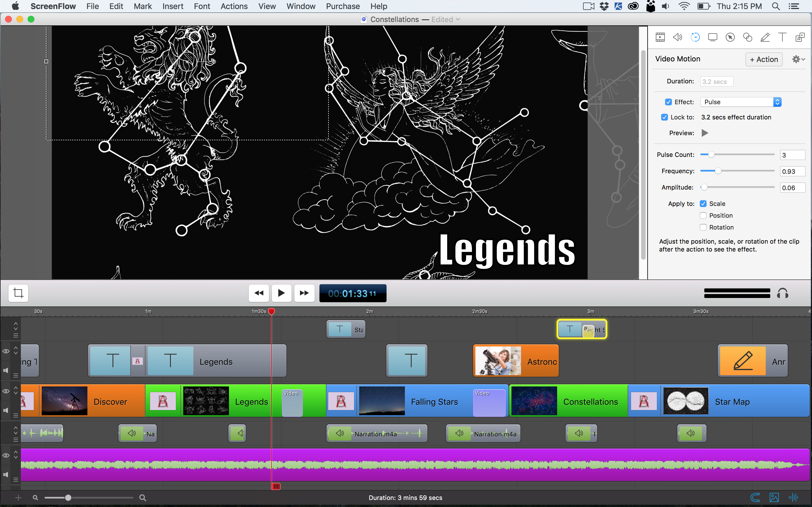Click the Preview play button

tap(705, 133)
